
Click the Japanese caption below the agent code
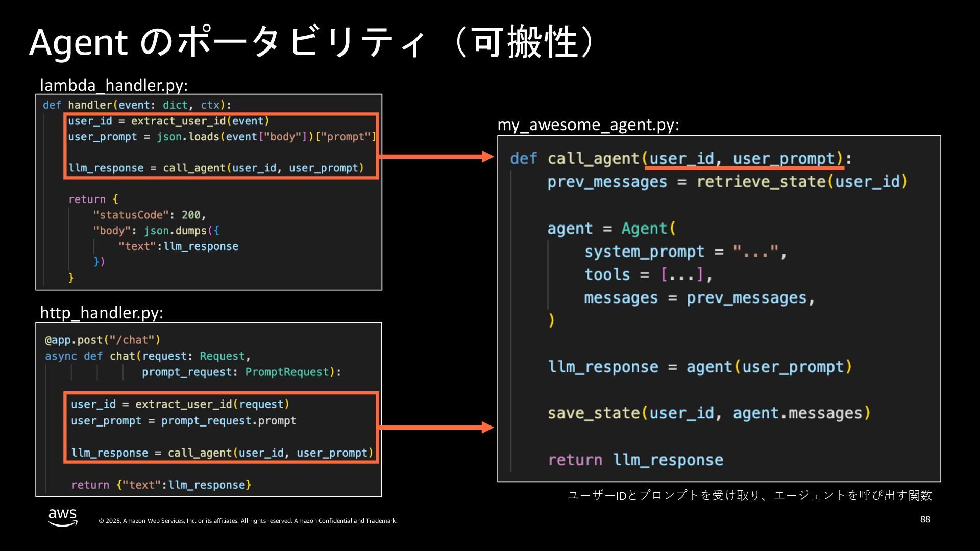750,495
